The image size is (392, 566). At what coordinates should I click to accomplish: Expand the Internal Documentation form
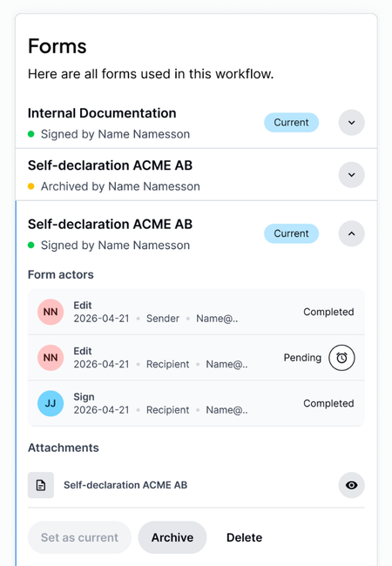point(351,123)
